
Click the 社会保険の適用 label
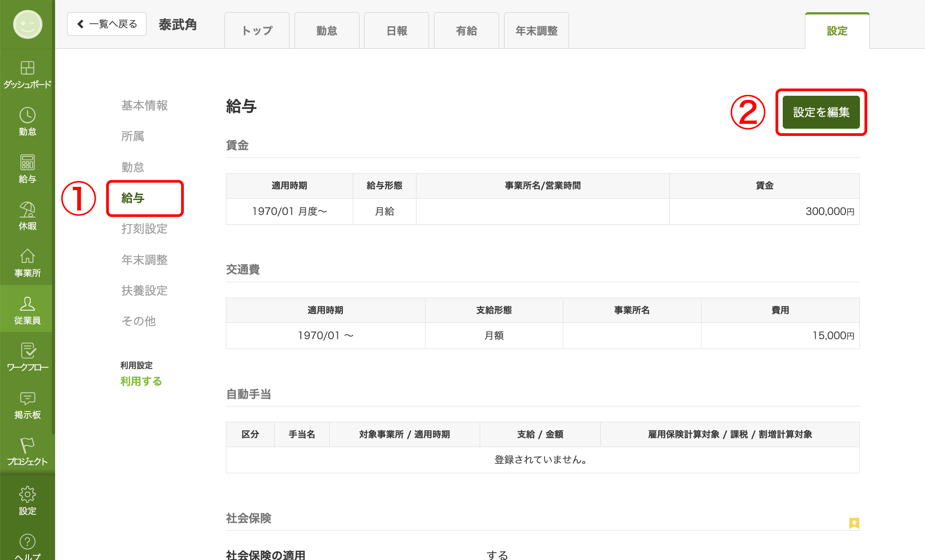point(266,555)
